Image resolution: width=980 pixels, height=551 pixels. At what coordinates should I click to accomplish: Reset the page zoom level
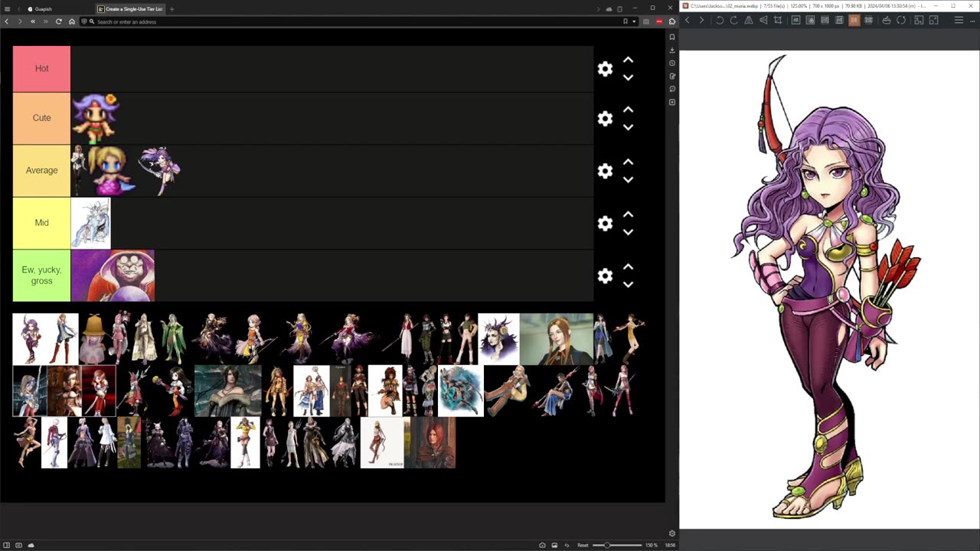point(583,545)
